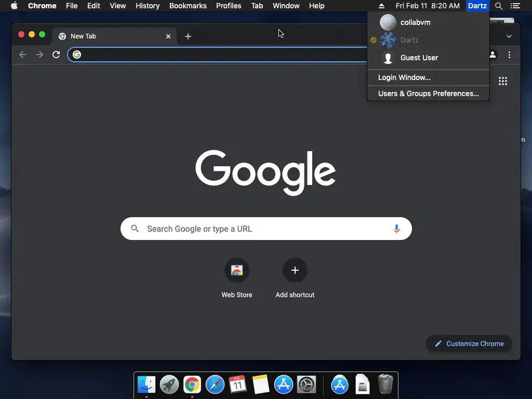Expand tab search chevron
This screenshot has height=399, width=532.
tap(509, 36)
